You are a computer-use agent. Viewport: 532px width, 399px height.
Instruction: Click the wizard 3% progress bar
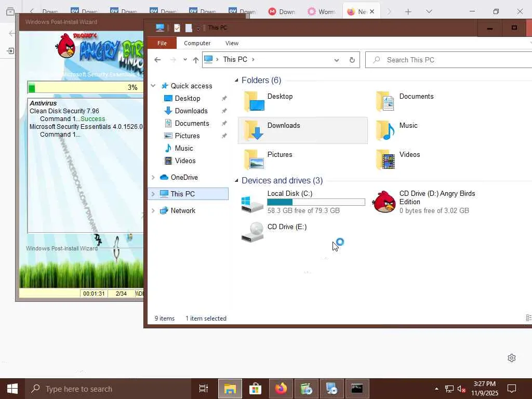85,87
